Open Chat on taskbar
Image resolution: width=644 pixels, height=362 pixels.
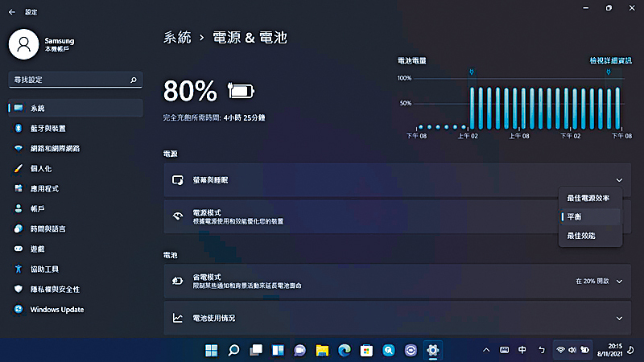[x=300, y=350]
